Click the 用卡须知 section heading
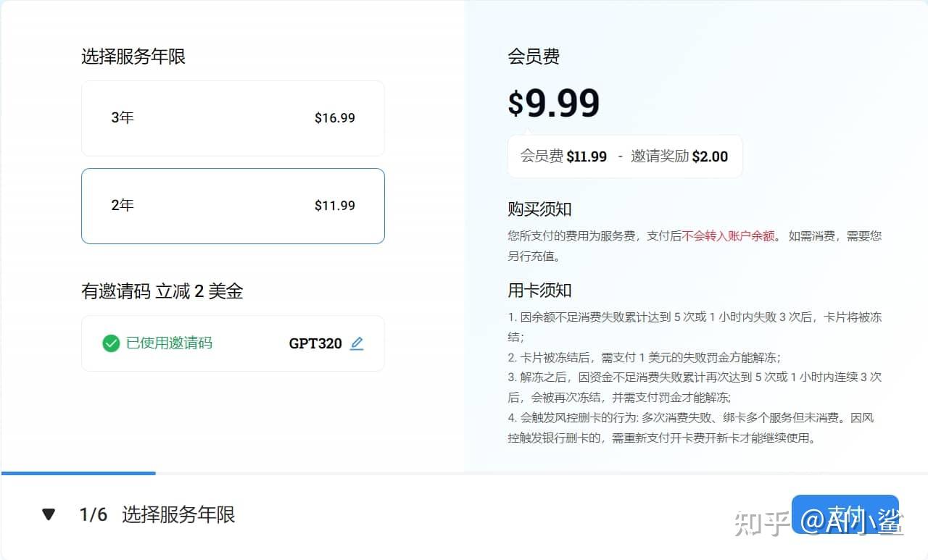Image resolution: width=928 pixels, height=560 pixels. click(x=540, y=291)
